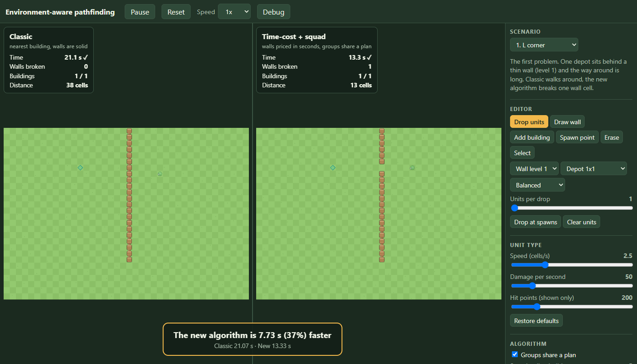Click the Environment-aware pathfinding title
637x364 pixels.
click(60, 12)
